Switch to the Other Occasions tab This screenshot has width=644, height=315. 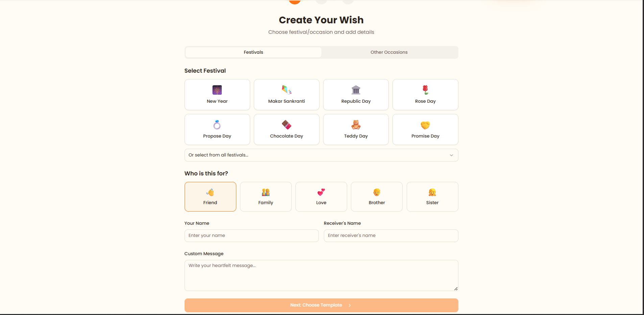point(389,52)
